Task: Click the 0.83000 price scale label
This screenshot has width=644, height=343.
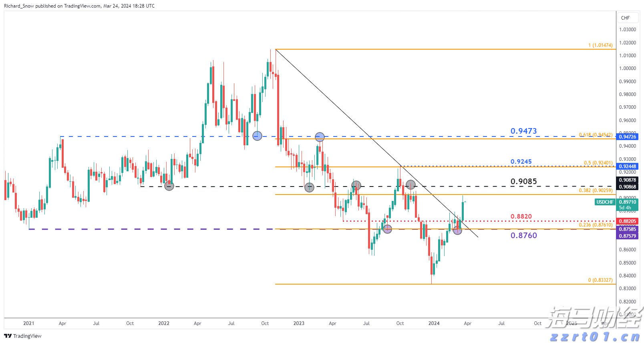Action: pyautogui.click(x=628, y=289)
